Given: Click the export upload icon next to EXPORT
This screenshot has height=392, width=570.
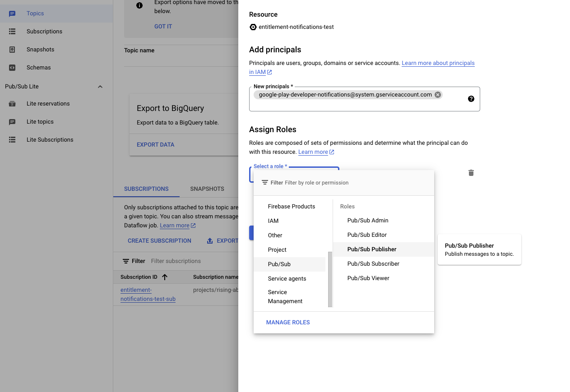Looking at the screenshot, I should tap(210, 241).
